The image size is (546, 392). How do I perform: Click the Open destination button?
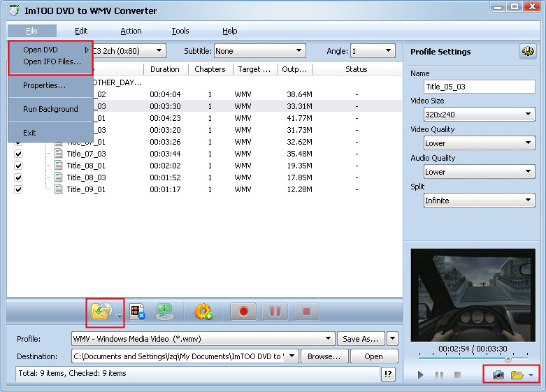[373, 356]
